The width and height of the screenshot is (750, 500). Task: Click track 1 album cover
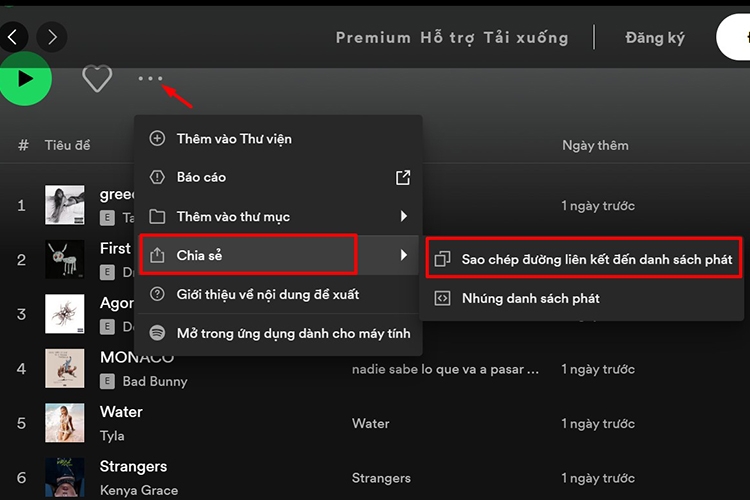[65, 205]
